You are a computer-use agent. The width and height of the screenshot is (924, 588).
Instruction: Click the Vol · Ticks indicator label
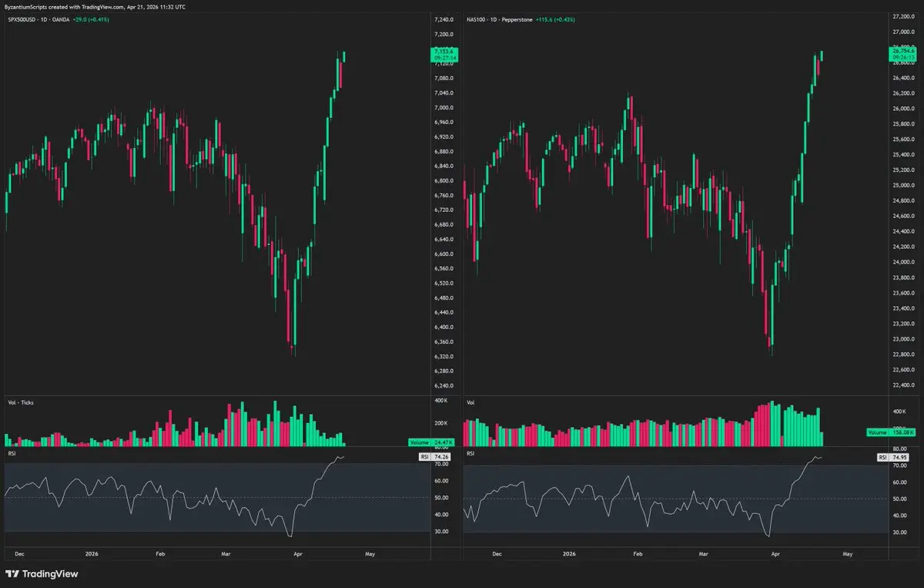point(20,402)
